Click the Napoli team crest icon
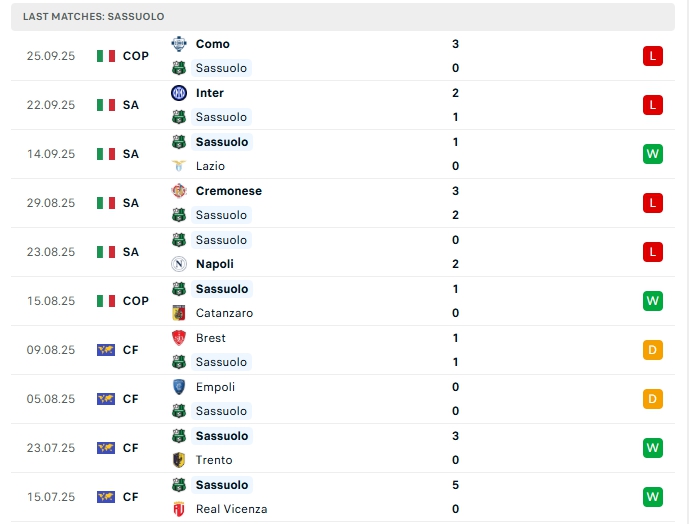 [179, 264]
